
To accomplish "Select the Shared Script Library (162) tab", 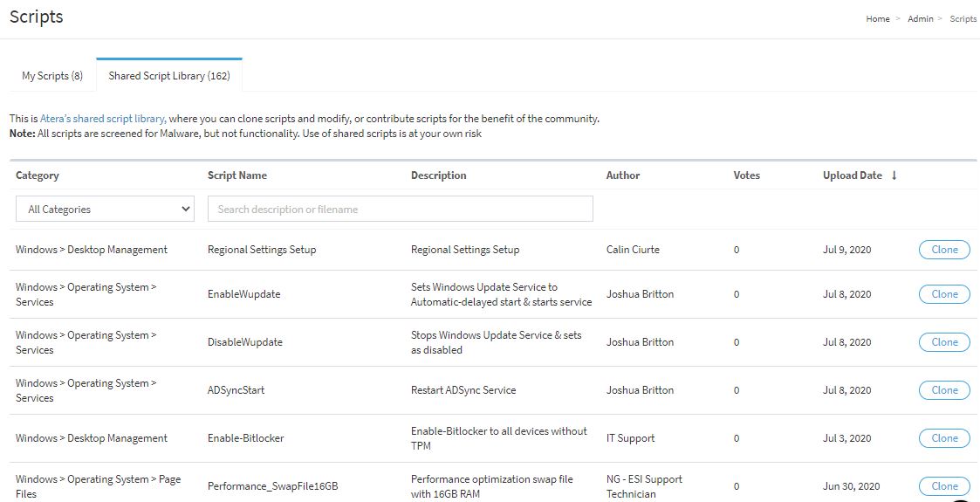I will [x=169, y=76].
